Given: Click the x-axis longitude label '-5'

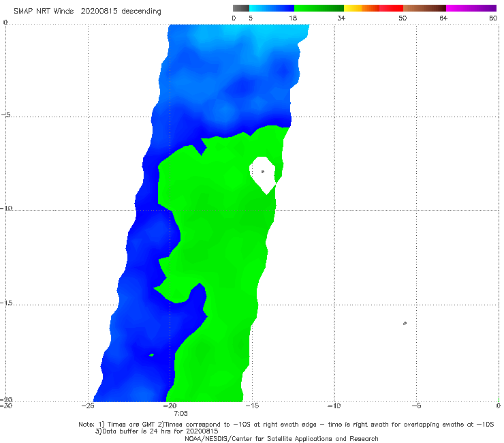Looking at the screenshot, I should tap(416, 406).
